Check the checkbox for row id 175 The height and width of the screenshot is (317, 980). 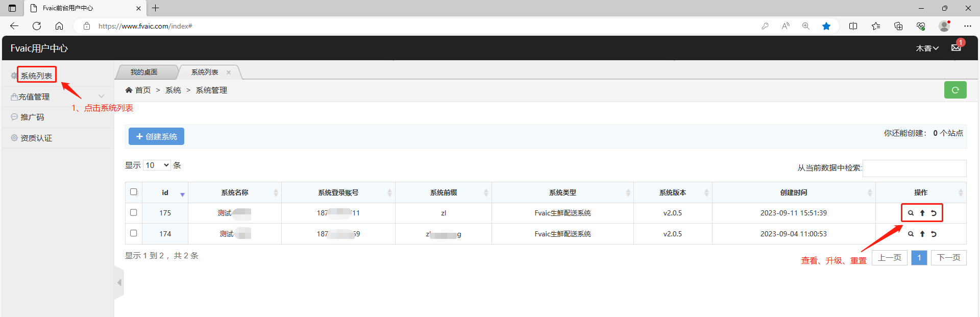134,212
